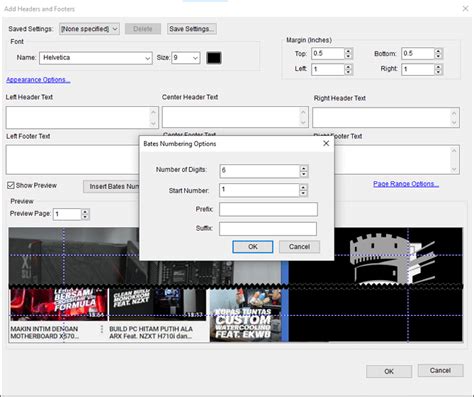Decrease the Top margin with down arrow

(x=348, y=56)
